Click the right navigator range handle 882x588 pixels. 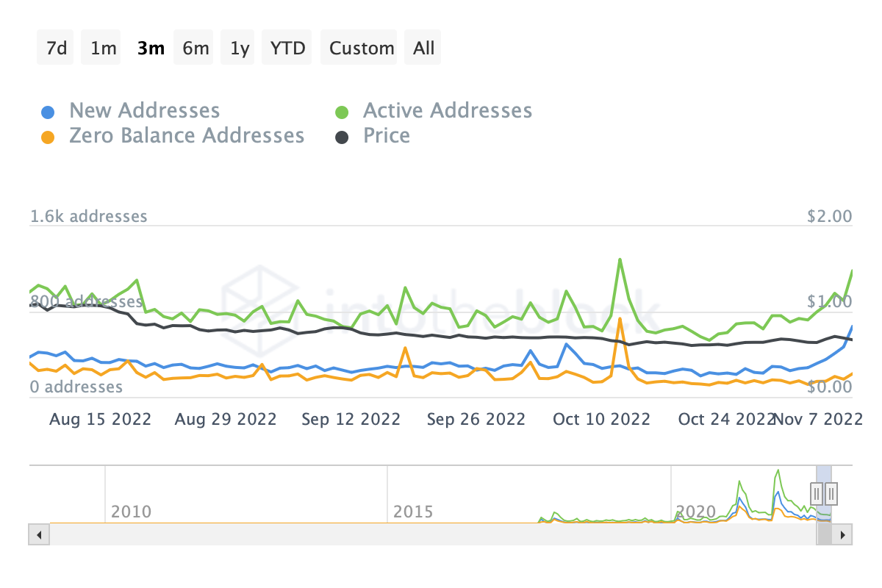(x=831, y=492)
